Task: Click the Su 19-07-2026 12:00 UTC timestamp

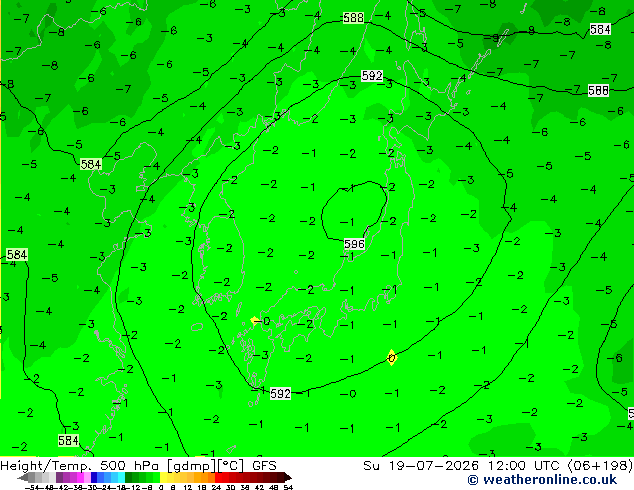Action: (x=463, y=465)
